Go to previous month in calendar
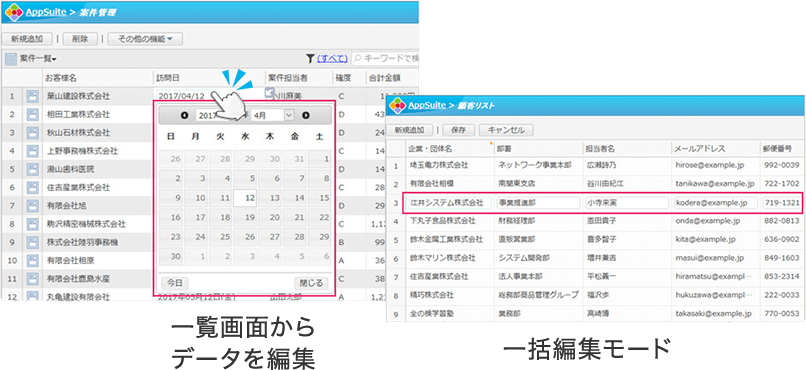This screenshot has height=370, width=806. click(184, 116)
